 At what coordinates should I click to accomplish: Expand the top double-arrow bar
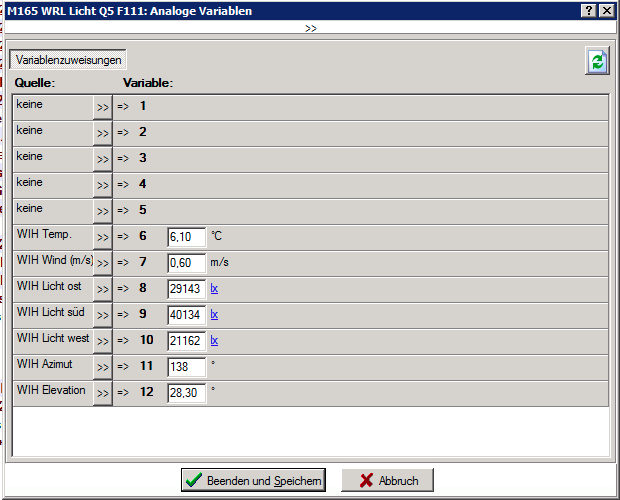tap(310, 28)
